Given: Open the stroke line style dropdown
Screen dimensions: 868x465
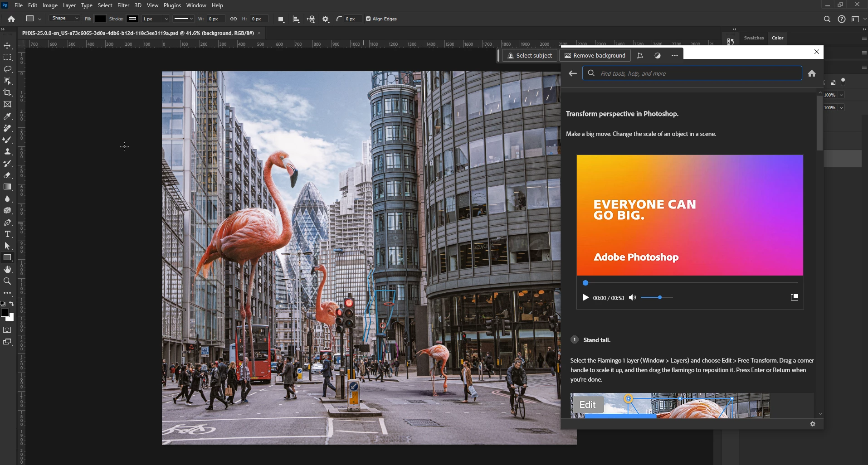Looking at the screenshot, I should (184, 19).
